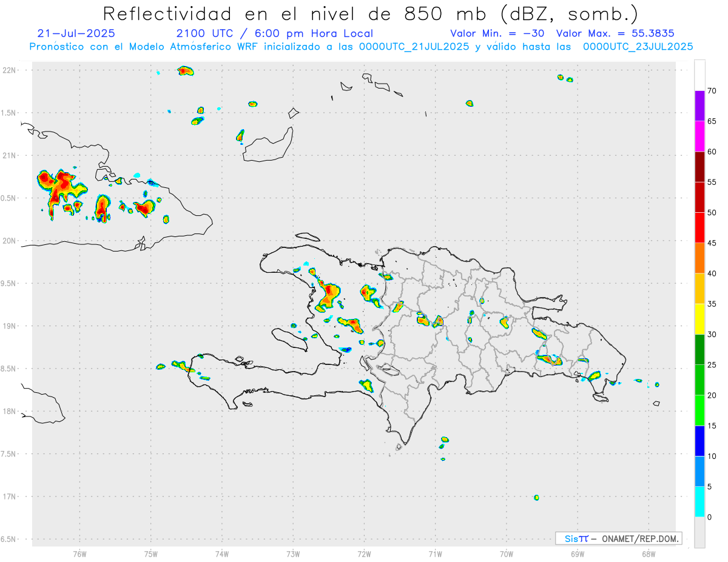Click the colorbar value label '30'
This screenshot has height=562, width=728.
(712, 335)
